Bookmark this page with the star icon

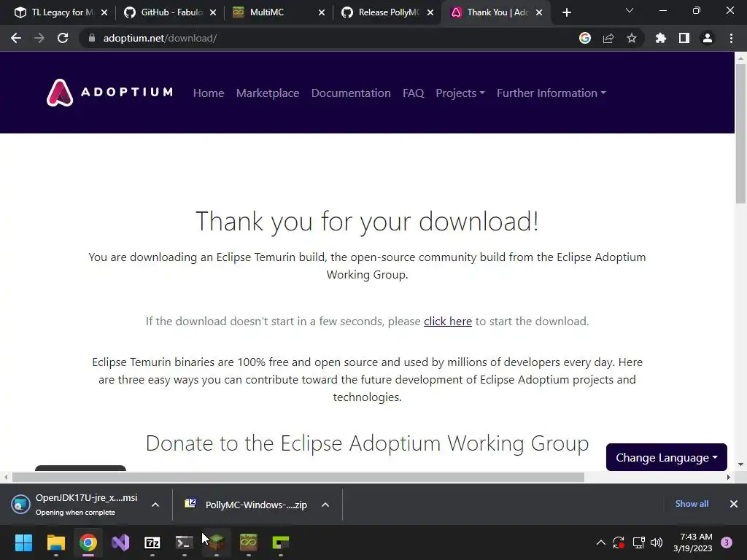tap(632, 38)
